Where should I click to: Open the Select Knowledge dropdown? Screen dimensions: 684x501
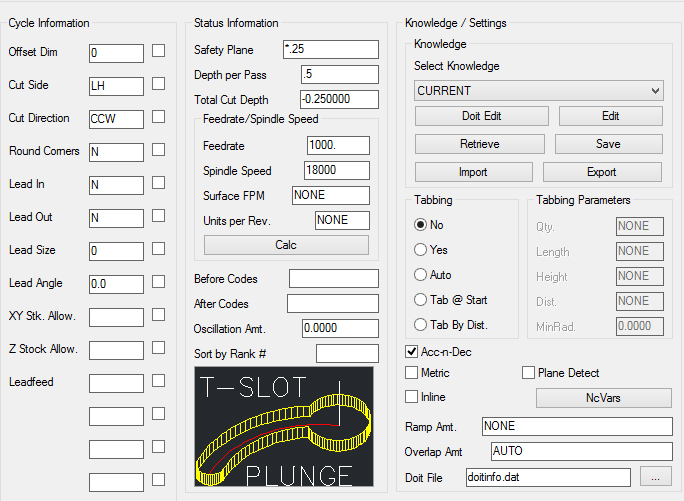(x=539, y=91)
